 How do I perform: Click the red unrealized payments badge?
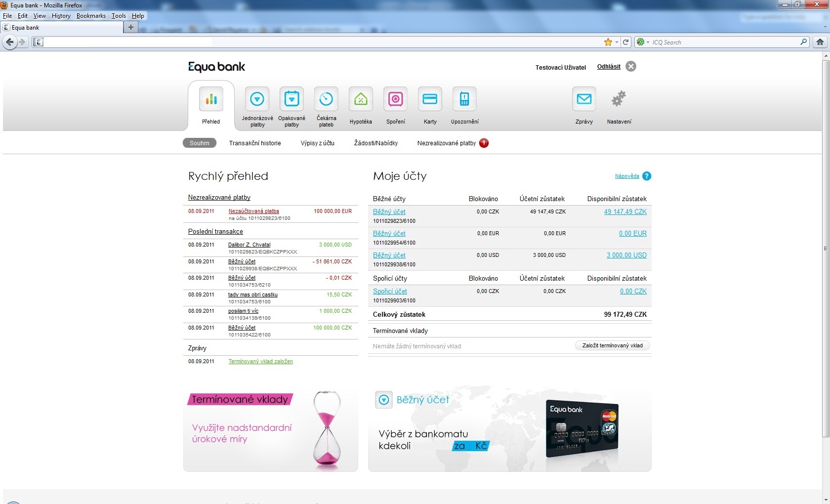[484, 143]
